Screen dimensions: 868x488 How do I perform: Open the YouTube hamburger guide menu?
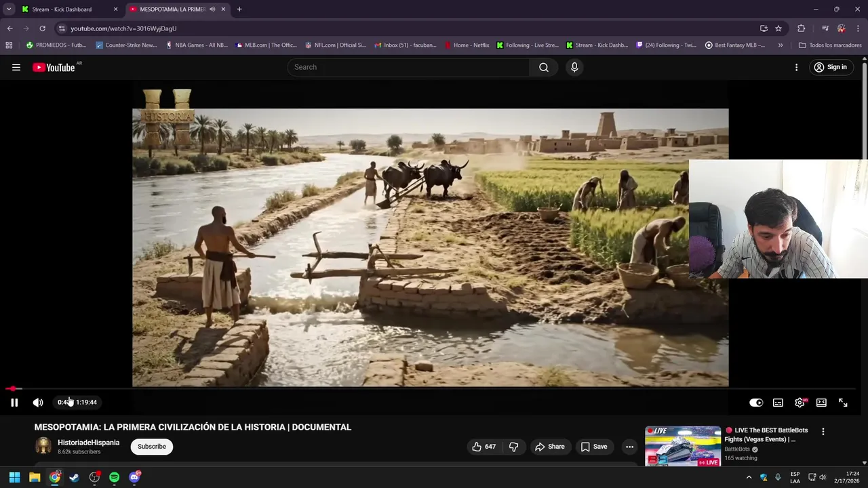pyautogui.click(x=16, y=67)
